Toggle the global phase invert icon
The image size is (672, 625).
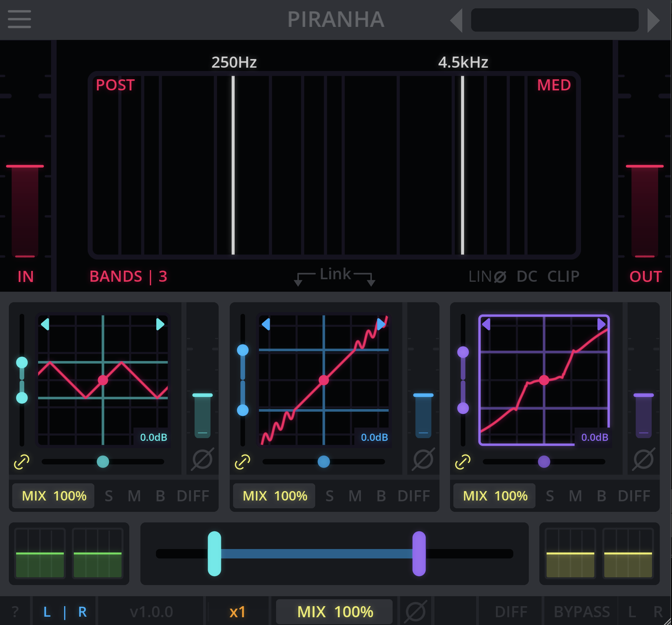[415, 611]
